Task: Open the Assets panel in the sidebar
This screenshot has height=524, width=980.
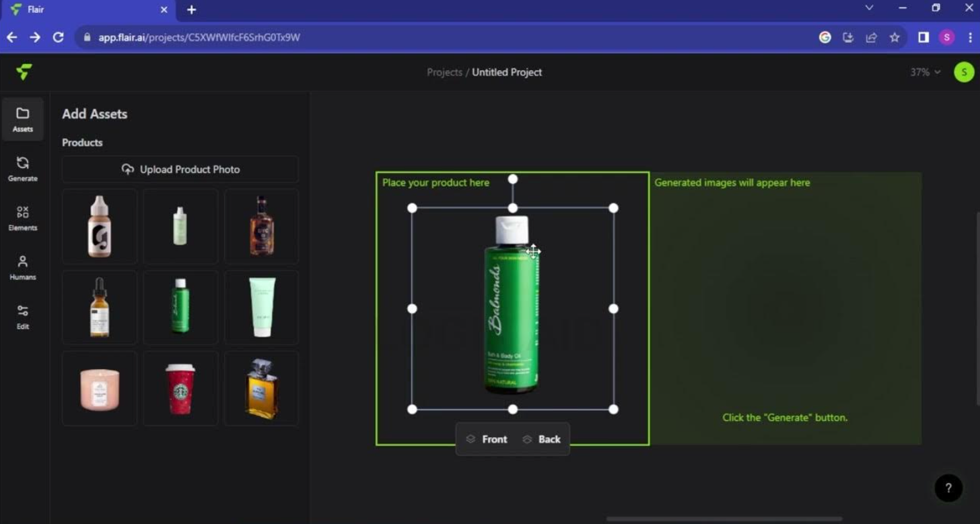Action: [22, 119]
